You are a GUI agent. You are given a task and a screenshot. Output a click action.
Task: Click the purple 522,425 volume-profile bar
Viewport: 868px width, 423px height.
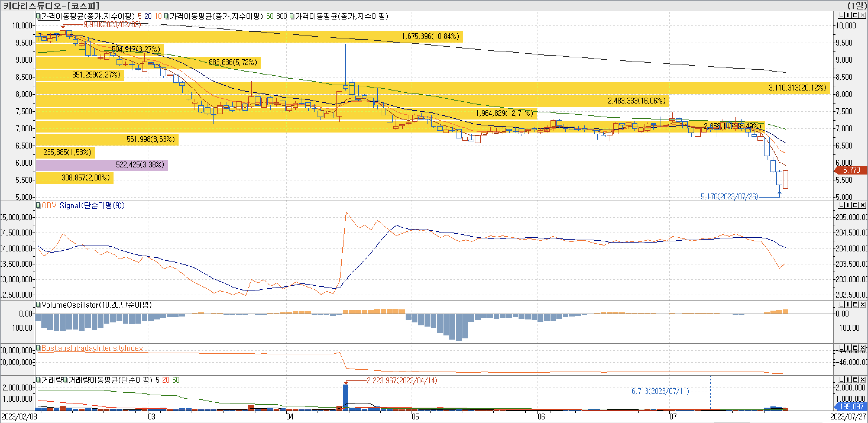point(102,165)
